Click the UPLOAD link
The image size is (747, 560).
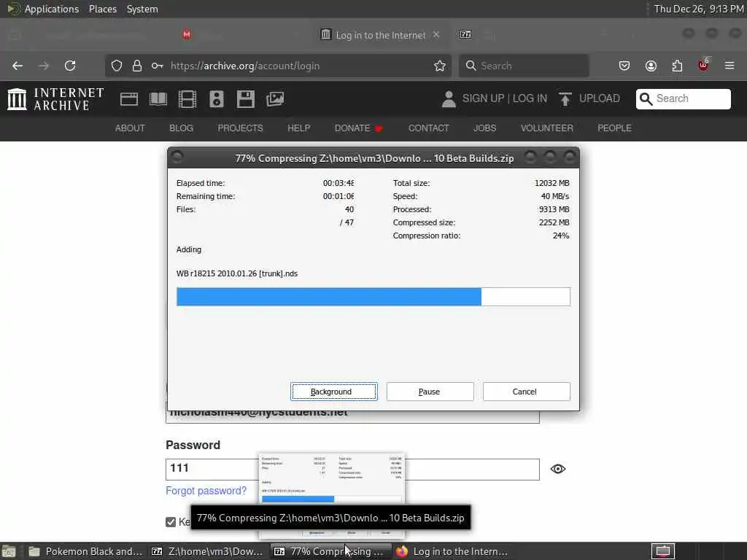pyautogui.click(x=600, y=98)
